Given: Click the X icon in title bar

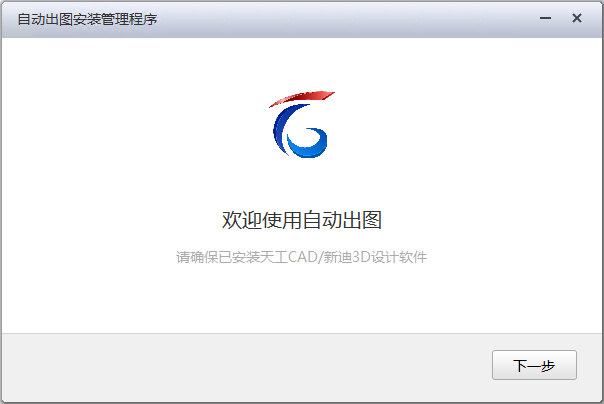Looking at the screenshot, I should point(577,18).
